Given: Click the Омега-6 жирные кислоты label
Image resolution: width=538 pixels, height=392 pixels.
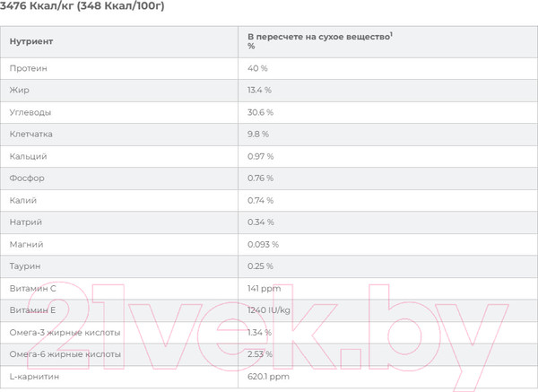Looking at the screenshot, I should pyautogui.click(x=65, y=354).
